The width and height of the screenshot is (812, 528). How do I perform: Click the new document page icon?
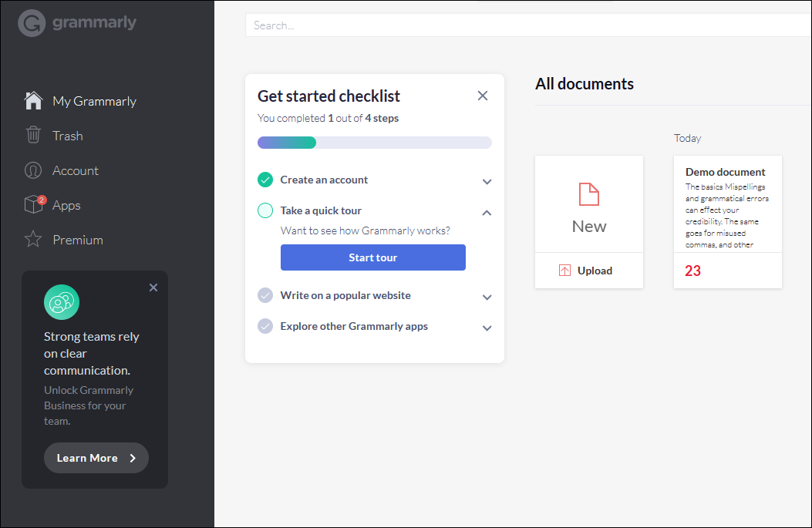pos(589,194)
